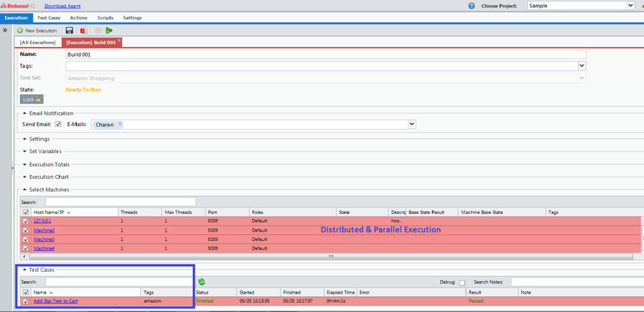Click the Port column header
644x312 pixels.
click(227, 212)
